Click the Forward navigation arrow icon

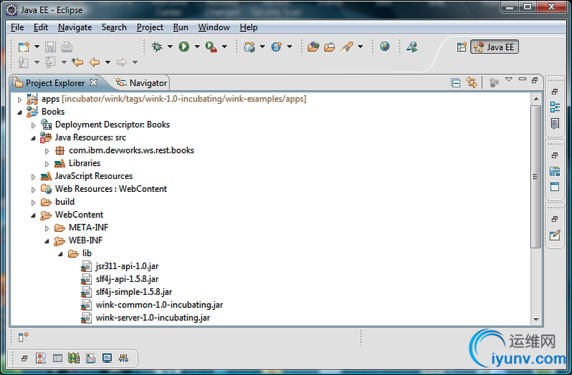[121, 62]
